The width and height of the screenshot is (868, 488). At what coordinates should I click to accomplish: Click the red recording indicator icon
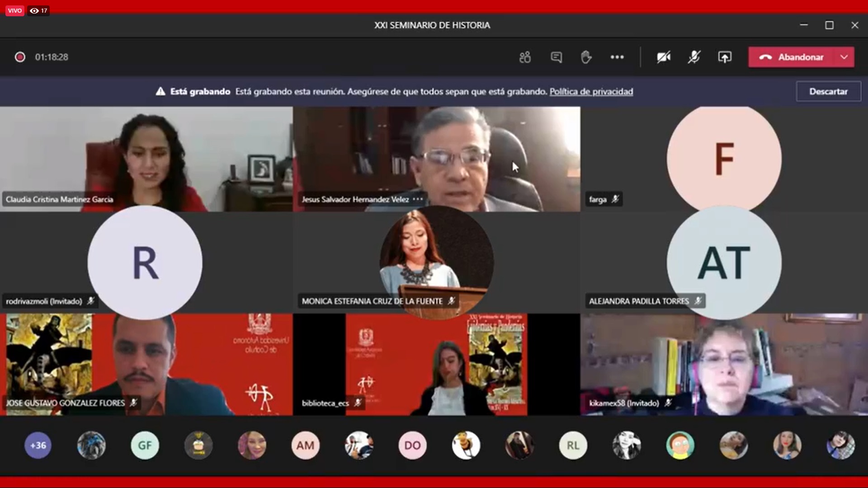(20, 57)
